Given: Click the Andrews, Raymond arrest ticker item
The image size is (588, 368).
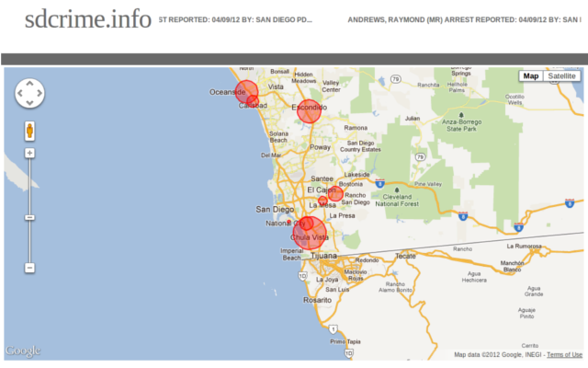Looking at the screenshot, I should pyautogui.click(x=464, y=19).
